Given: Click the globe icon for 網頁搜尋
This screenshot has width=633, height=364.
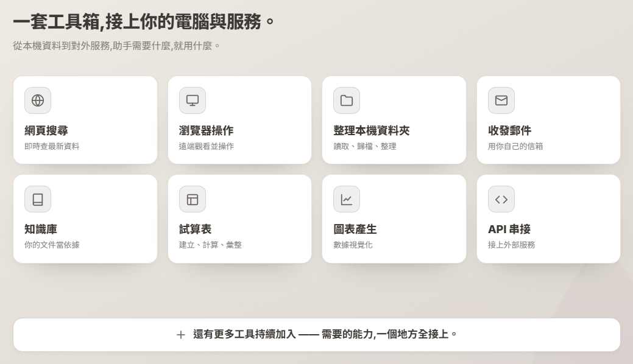Looking at the screenshot, I should coord(38,100).
